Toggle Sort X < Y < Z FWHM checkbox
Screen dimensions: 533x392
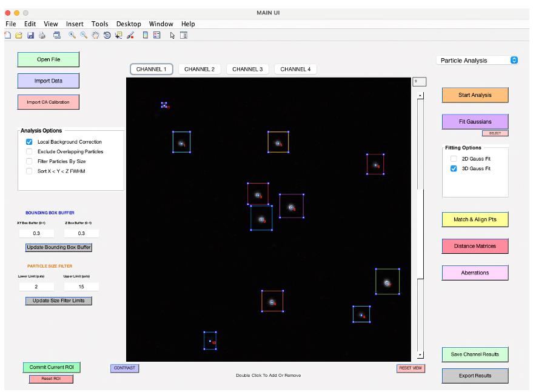29,171
